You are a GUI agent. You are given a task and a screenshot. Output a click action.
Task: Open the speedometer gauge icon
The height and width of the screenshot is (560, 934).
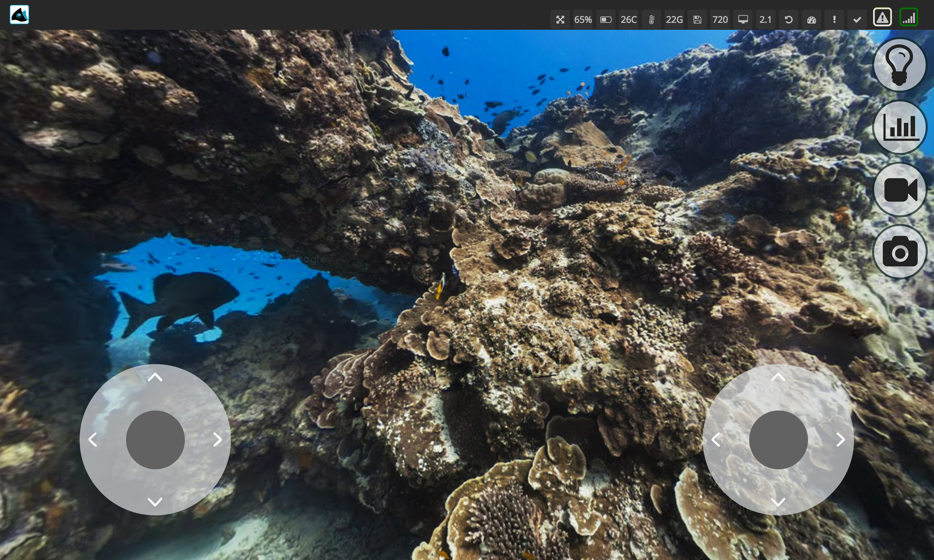(x=811, y=19)
